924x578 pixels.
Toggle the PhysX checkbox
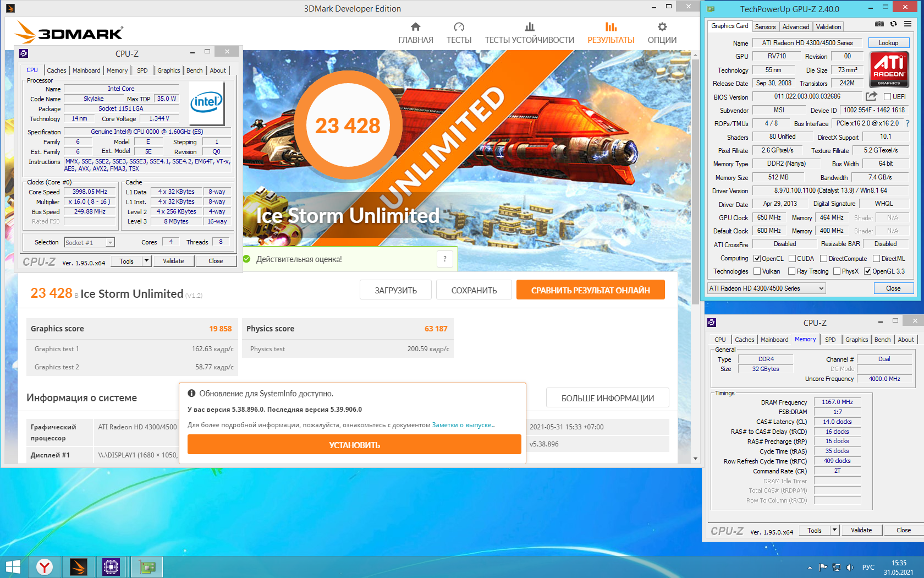coord(837,271)
